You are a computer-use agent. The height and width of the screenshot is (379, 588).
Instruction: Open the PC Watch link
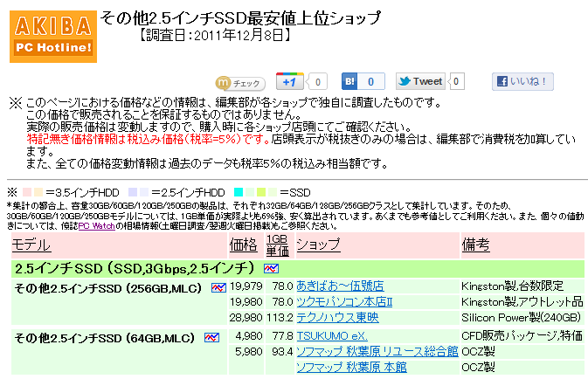click(96, 226)
